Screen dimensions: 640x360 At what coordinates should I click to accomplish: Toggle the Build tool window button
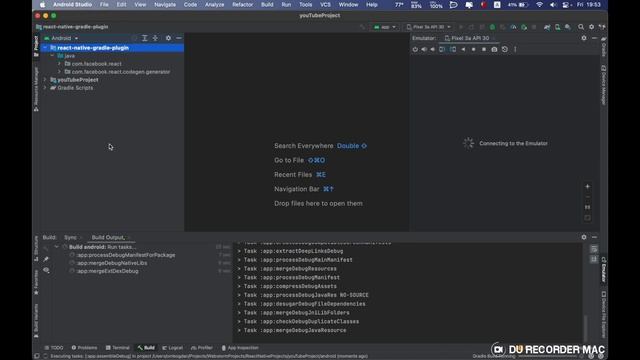[146, 348]
